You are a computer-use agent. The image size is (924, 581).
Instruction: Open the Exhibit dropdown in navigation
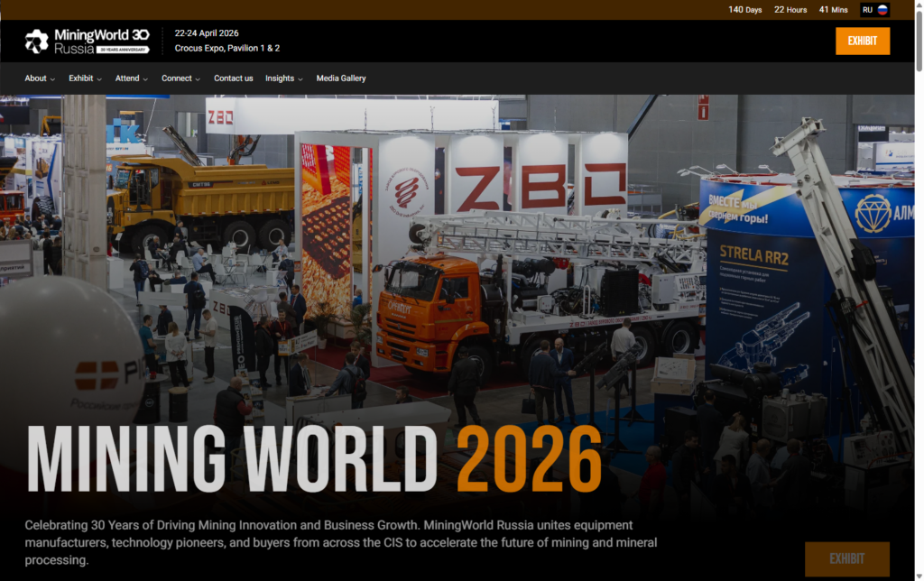tap(85, 78)
